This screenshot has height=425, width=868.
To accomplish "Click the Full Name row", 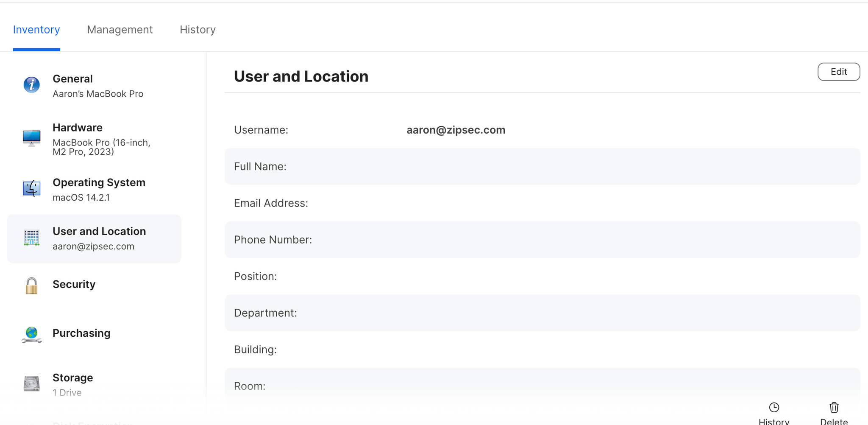I will click(x=542, y=167).
